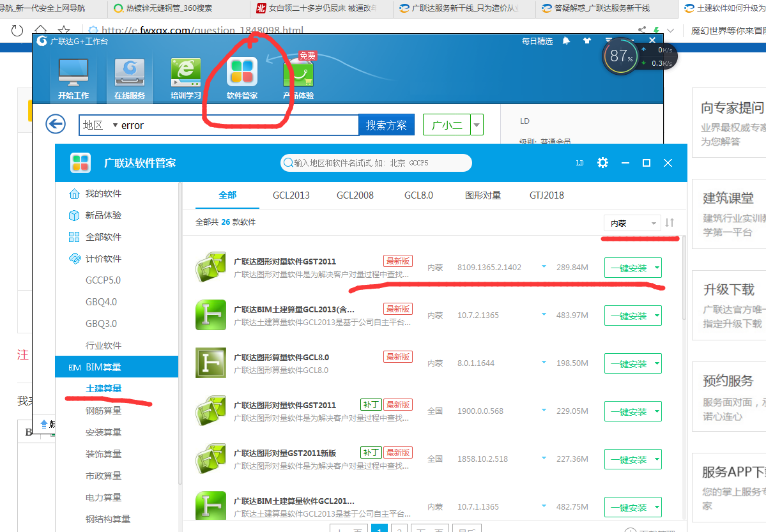
Task: Expand version dropdown for 8.0.1.1644
Action: pos(544,363)
